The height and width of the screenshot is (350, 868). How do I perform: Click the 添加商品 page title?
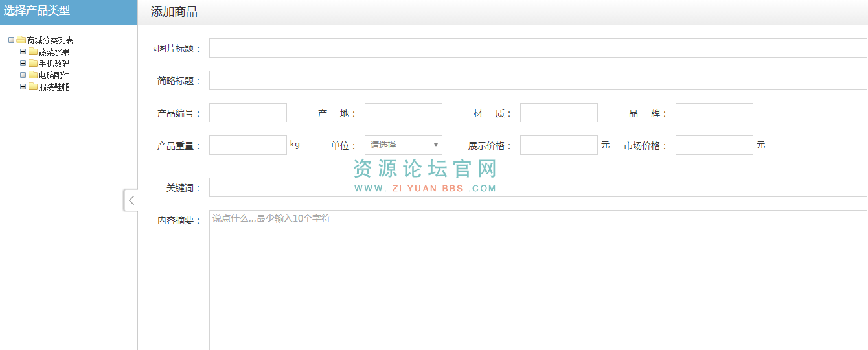click(174, 12)
